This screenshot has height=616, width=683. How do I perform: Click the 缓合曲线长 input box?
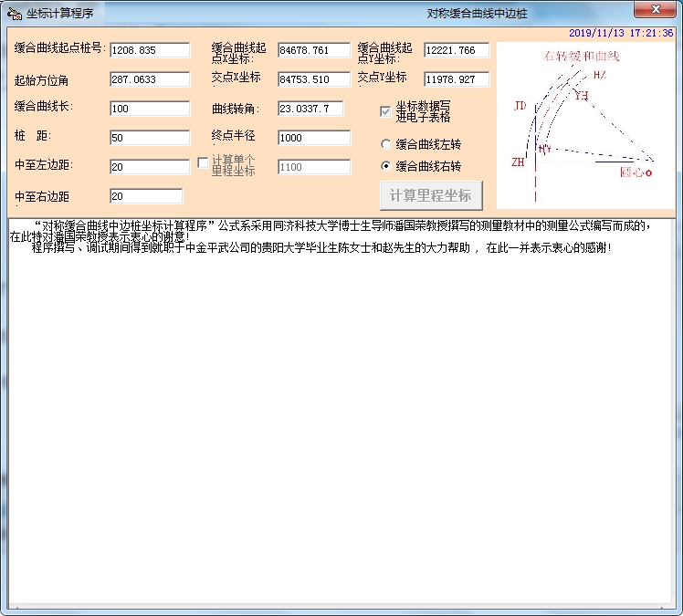tap(150, 109)
